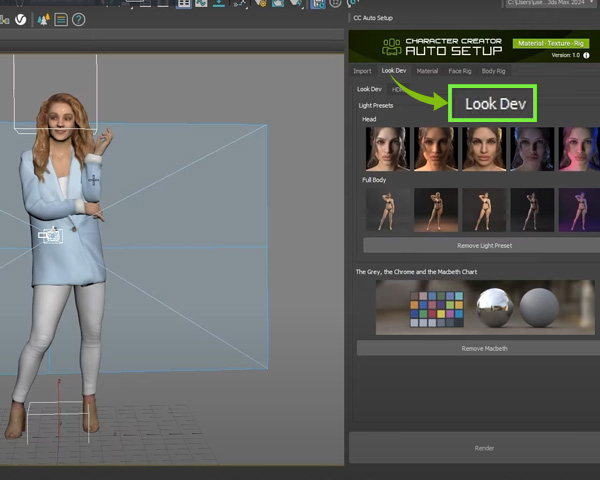Click the 'Light Presets' label
600x480 pixels.
coord(376,106)
